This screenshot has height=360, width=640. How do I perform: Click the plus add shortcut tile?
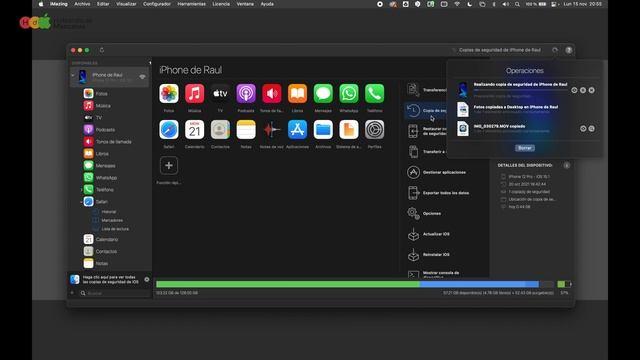(169, 165)
